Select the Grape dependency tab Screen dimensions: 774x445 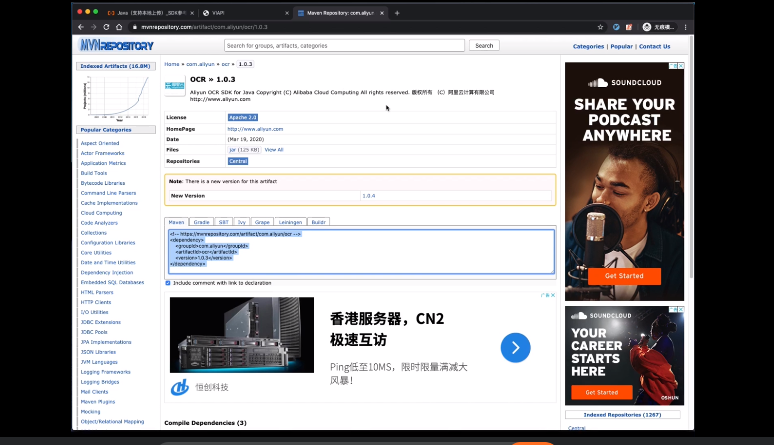coord(262,222)
